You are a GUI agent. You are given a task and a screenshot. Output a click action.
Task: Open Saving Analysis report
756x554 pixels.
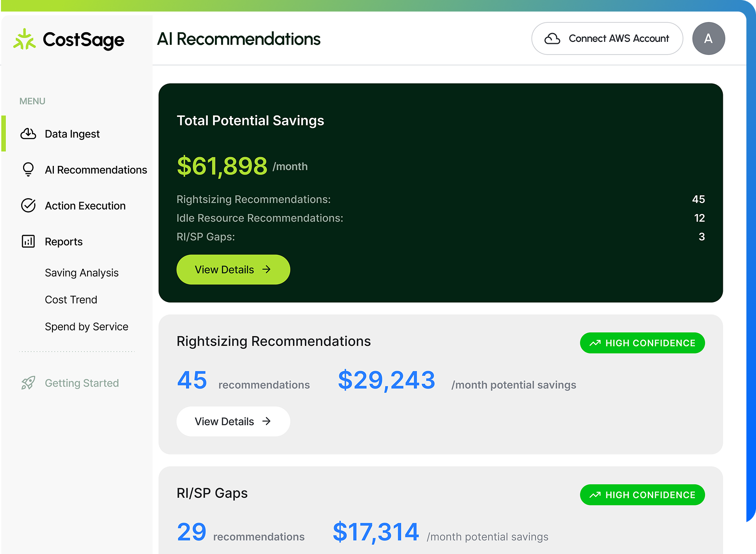click(81, 273)
